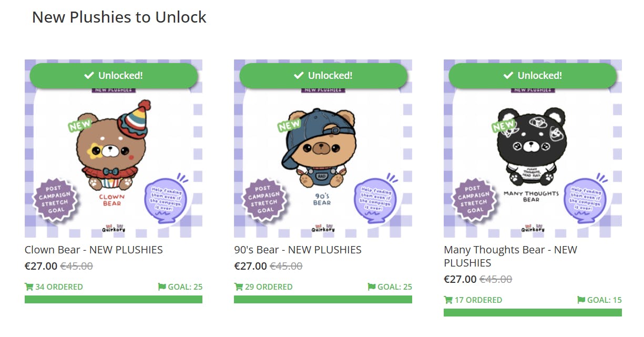The width and height of the screenshot is (644, 337).
Task: Open the Many Thoughts Bear product title
Action: pyautogui.click(x=510, y=256)
